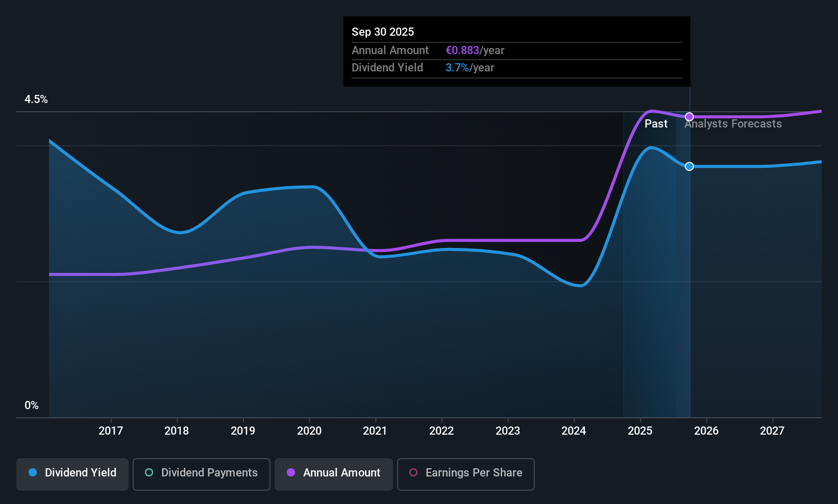Click the 'Analysts Forecasts' label
Viewport: 838px width, 504px height.
tap(733, 124)
